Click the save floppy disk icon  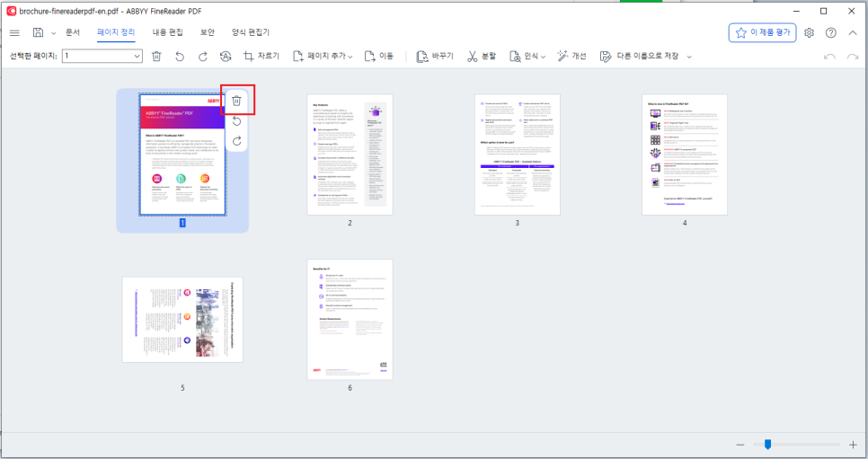point(39,32)
